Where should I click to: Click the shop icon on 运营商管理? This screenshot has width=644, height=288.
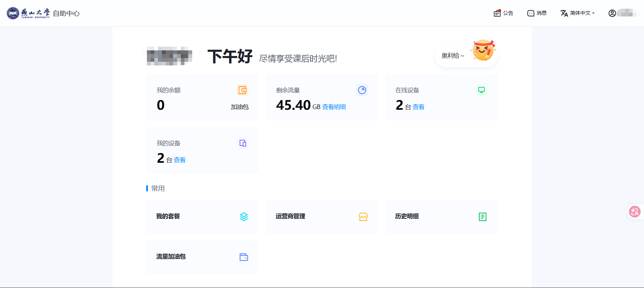click(x=363, y=217)
